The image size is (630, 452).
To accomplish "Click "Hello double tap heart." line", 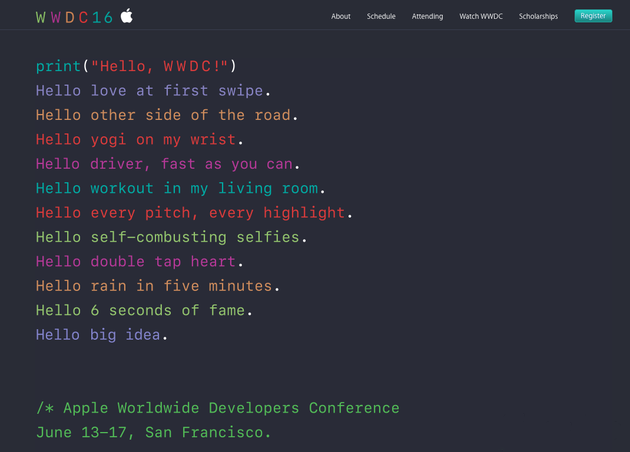I will tap(139, 262).
